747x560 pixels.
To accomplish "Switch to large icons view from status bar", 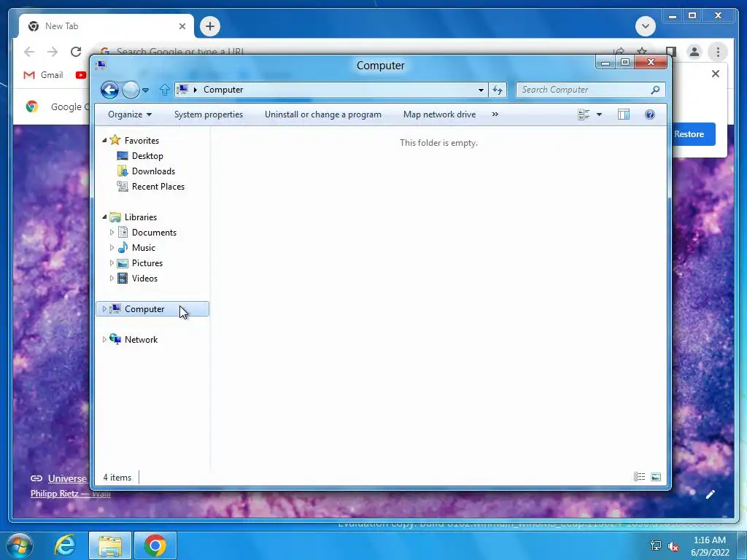I will click(656, 477).
